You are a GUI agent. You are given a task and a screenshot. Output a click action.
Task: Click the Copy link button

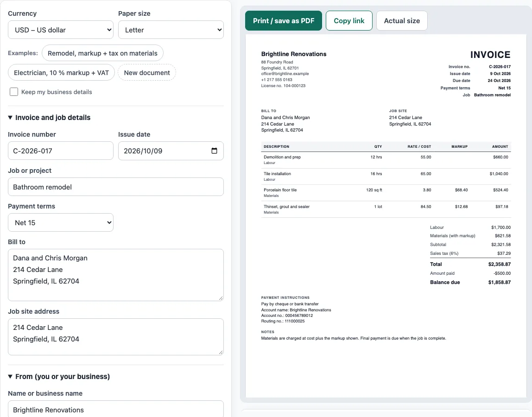click(349, 21)
